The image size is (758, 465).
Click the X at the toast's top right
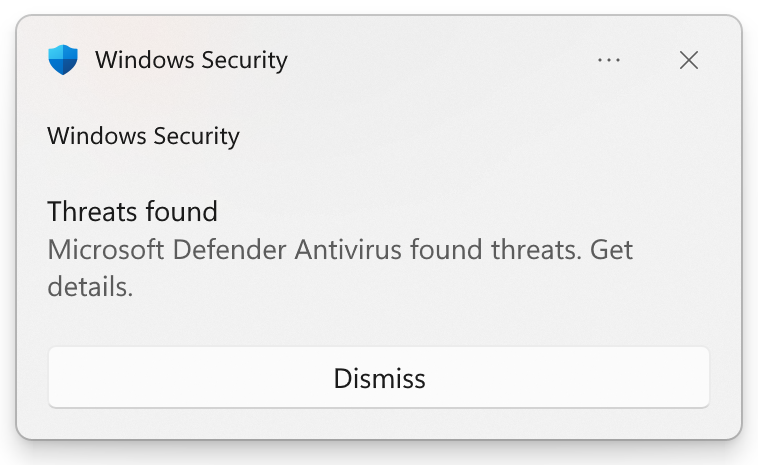point(688,60)
